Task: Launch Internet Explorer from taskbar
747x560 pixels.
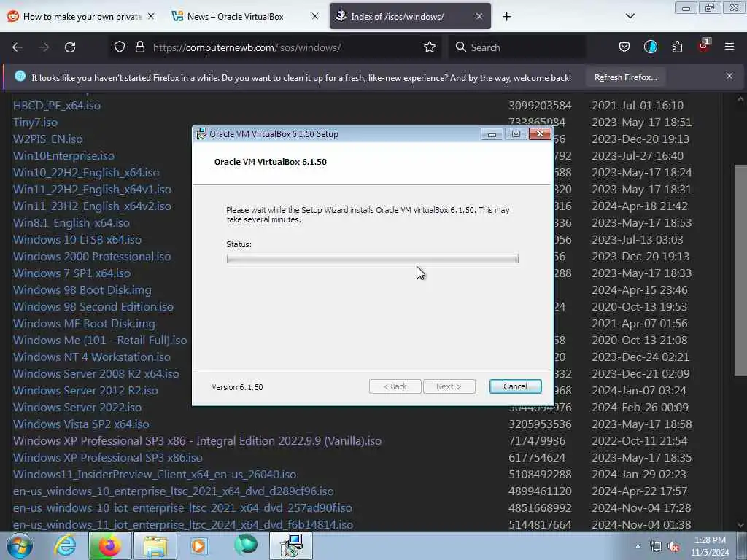Action: [x=65, y=545]
